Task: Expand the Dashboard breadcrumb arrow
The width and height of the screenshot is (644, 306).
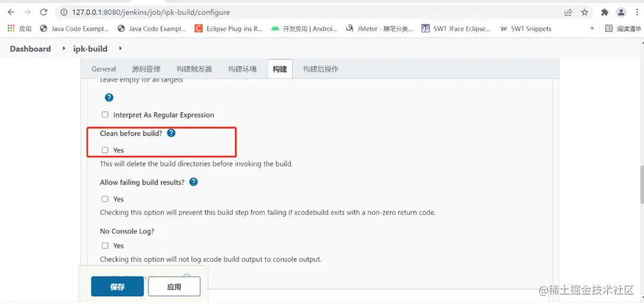Action: (x=64, y=48)
